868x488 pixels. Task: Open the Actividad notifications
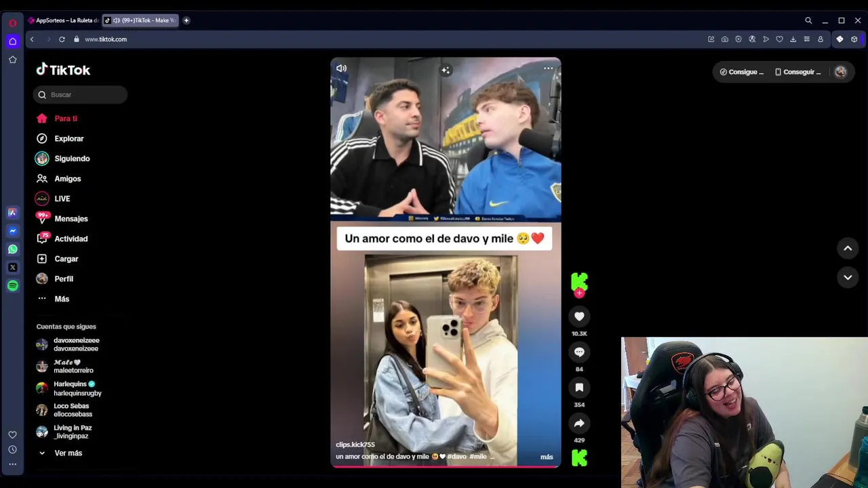[x=62, y=239]
